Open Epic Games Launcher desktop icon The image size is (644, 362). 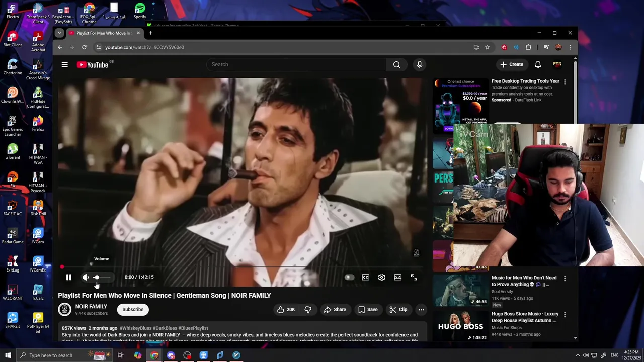point(13,126)
